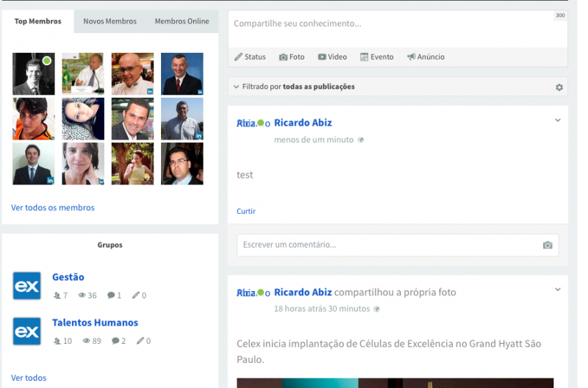Click Curtir under the test post
The width and height of the screenshot is (588, 388).
[x=246, y=212]
